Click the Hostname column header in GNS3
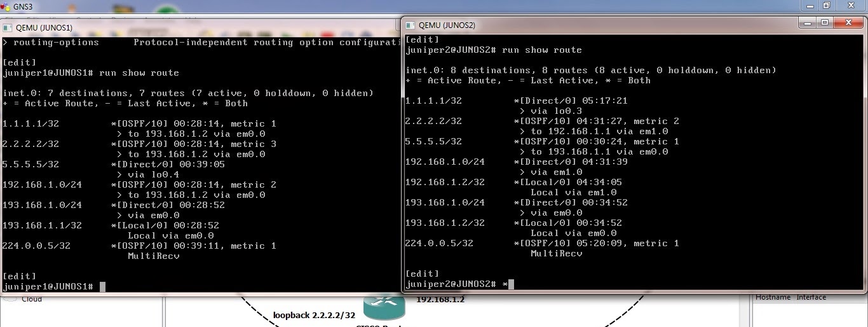 coord(773,297)
